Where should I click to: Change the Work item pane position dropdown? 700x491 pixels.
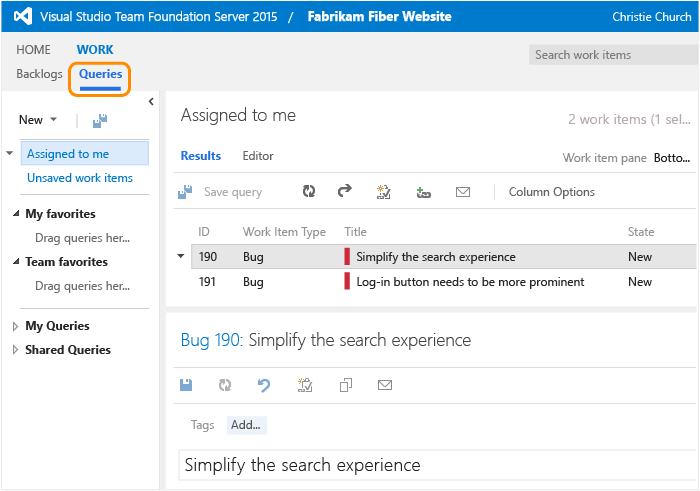coord(672,158)
